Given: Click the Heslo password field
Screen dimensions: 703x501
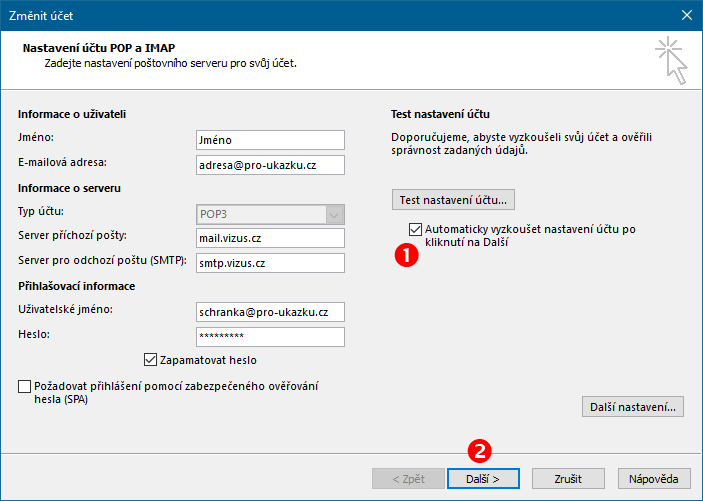Looking at the screenshot, I should (270, 337).
